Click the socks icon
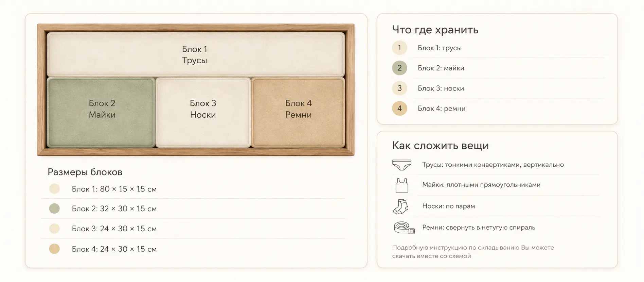This screenshot has height=282, width=644. 401,206
